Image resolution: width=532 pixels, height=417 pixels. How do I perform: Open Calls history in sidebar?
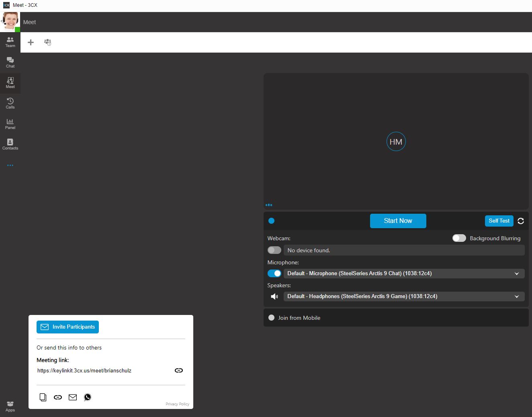[10, 103]
